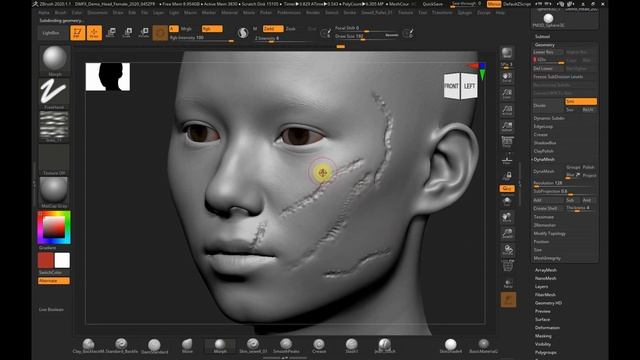Click the Move view icon on right shelf
Screen dimensions: 640x360
pyautogui.click(x=507, y=218)
